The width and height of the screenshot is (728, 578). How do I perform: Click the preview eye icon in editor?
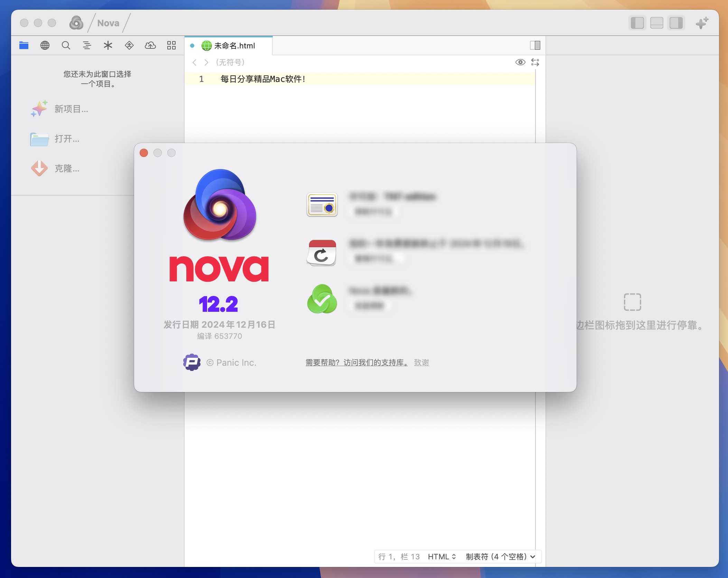[520, 62]
